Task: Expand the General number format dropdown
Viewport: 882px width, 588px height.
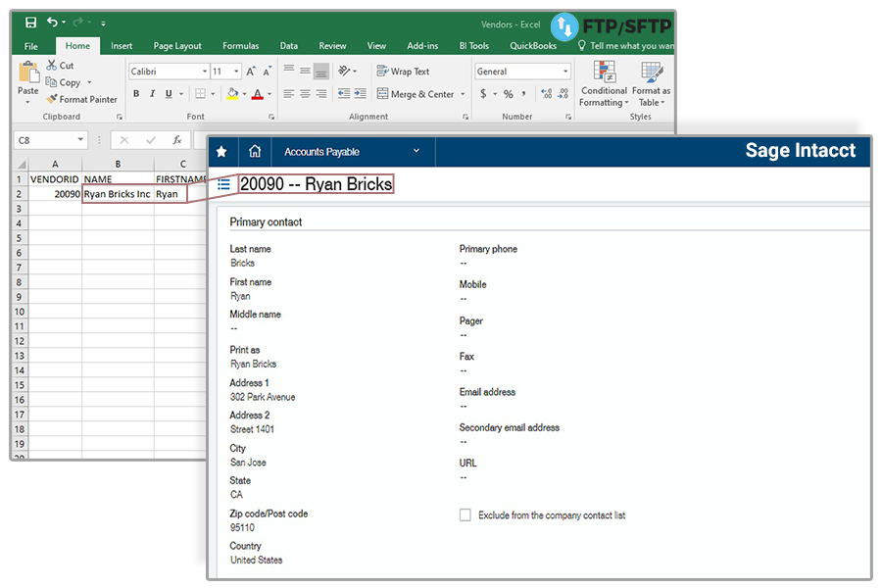Action: 565,72
